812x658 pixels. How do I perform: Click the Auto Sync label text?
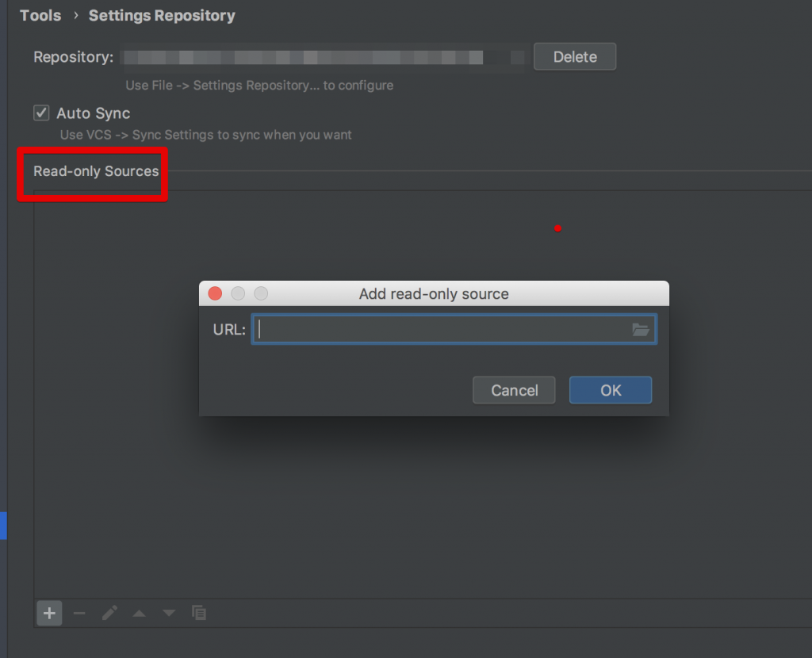(94, 113)
